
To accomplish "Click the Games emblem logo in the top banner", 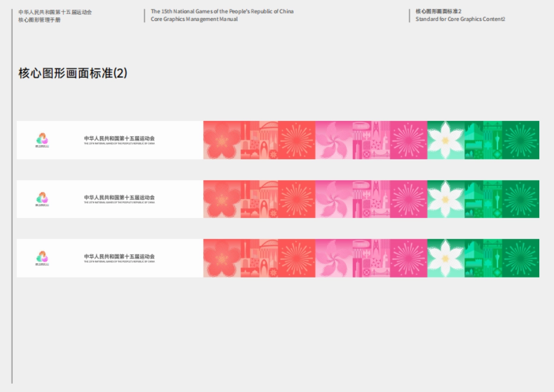I will [x=42, y=139].
